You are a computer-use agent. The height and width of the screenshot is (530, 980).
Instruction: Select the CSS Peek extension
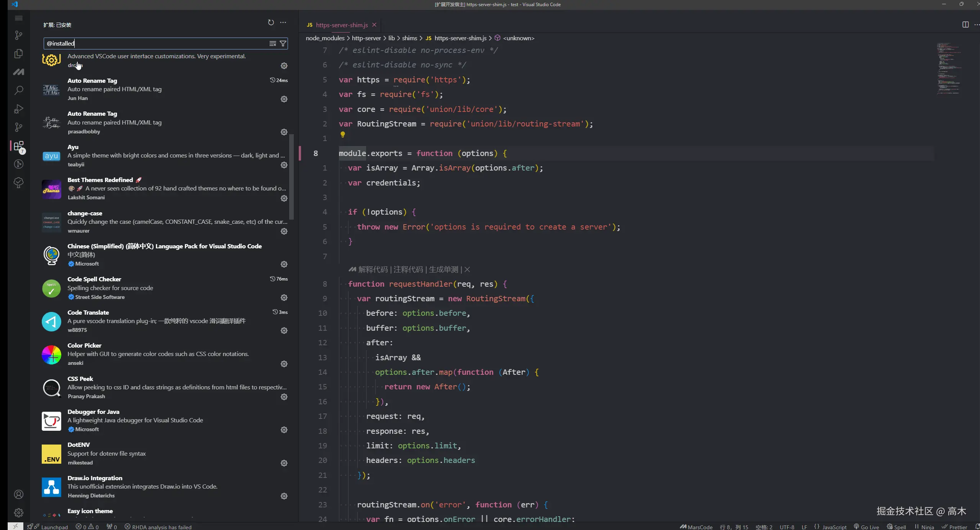click(x=165, y=387)
